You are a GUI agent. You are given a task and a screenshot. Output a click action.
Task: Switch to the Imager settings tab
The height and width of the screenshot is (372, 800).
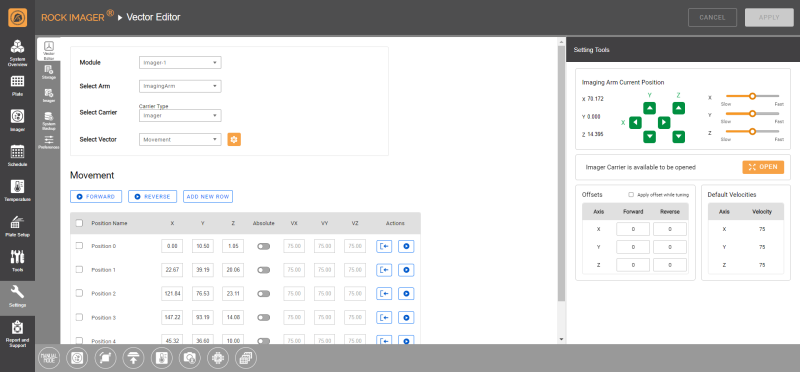[49, 95]
